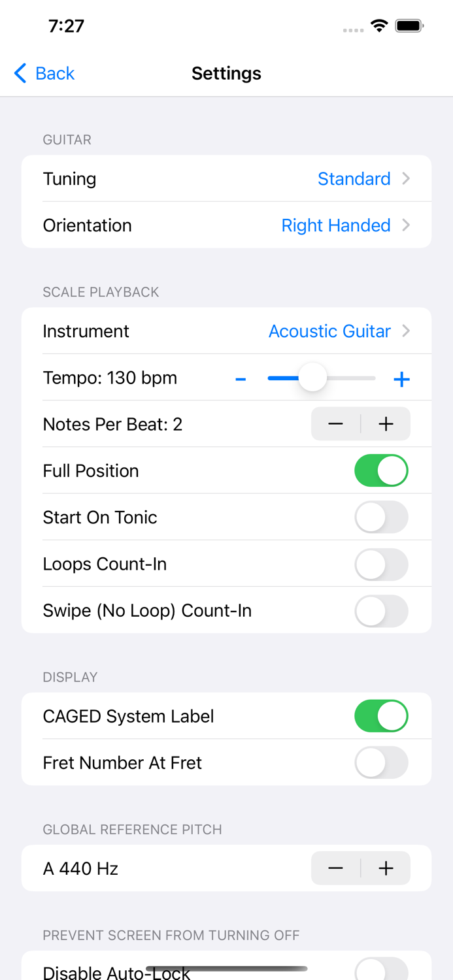Tap the plus icon to increase tempo
This screenshot has width=453, height=980.
pos(401,378)
